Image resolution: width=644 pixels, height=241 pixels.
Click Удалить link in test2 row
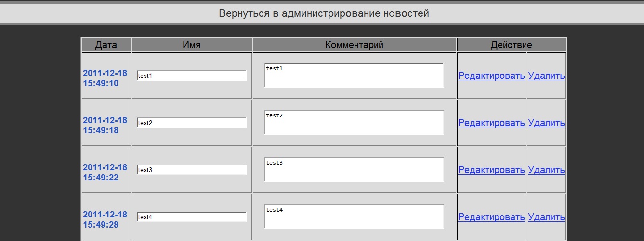pyautogui.click(x=546, y=123)
